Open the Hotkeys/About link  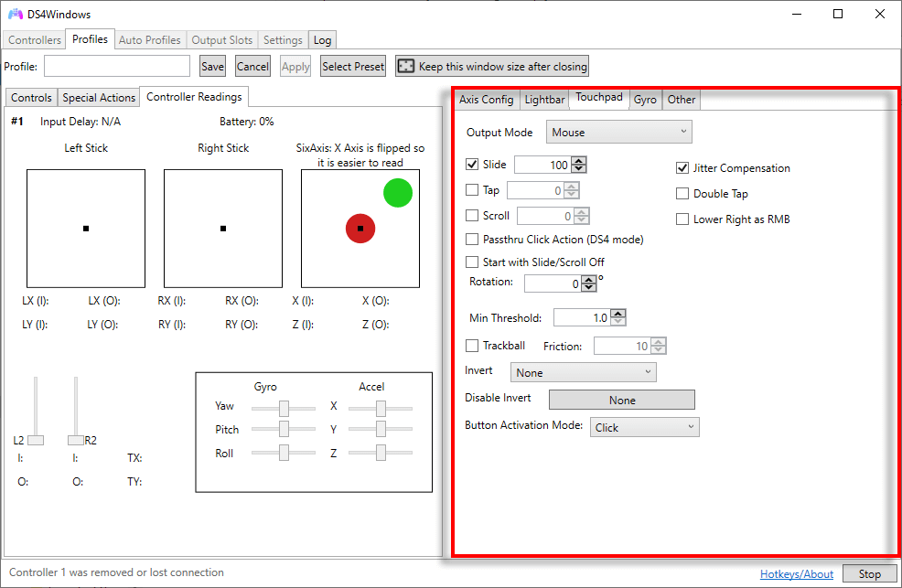pos(797,573)
